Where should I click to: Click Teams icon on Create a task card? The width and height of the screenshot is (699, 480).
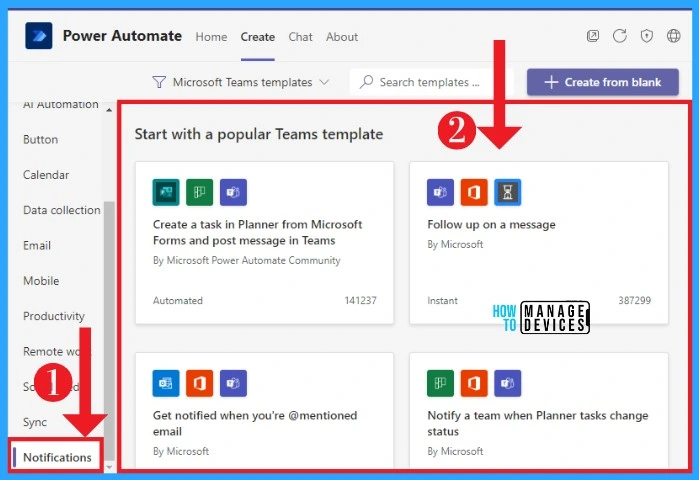coord(233,192)
